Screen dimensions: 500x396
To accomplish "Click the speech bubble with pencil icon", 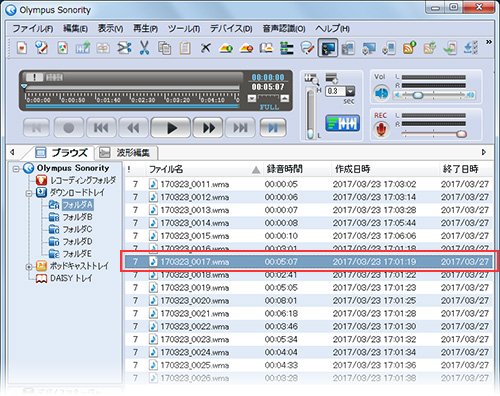I will 307,48.
